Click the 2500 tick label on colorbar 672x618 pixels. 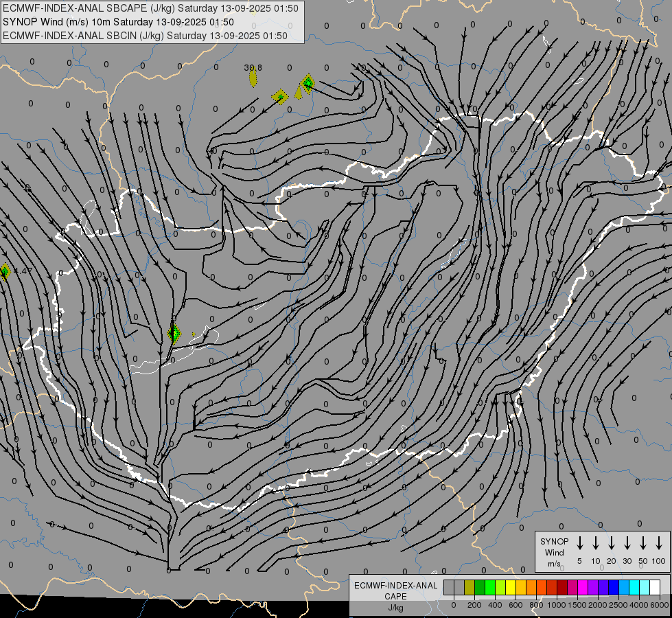click(x=618, y=605)
